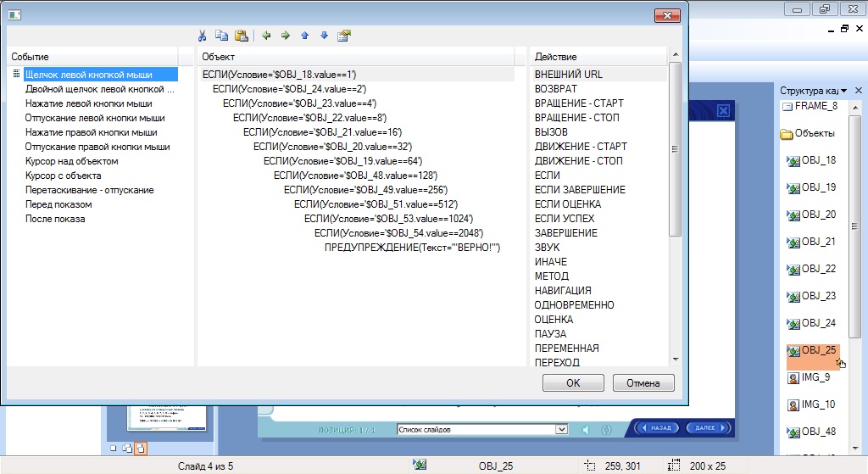The width and height of the screenshot is (868, 474).
Task: Click the OBJ_18 object icon in the structure panel
Action: [x=793, y=161]
